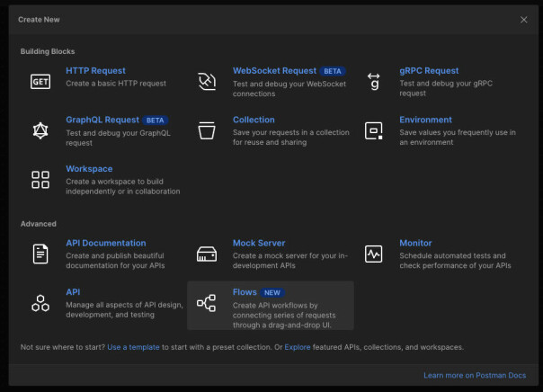543x392 pixels.
Task: Click the API title link
Action: 73,292
